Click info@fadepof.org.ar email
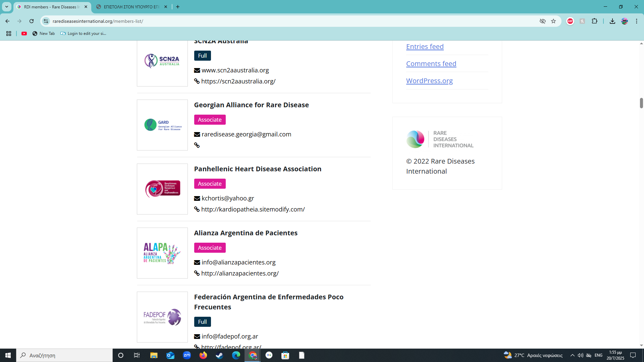644x362 pixels. 230,337
